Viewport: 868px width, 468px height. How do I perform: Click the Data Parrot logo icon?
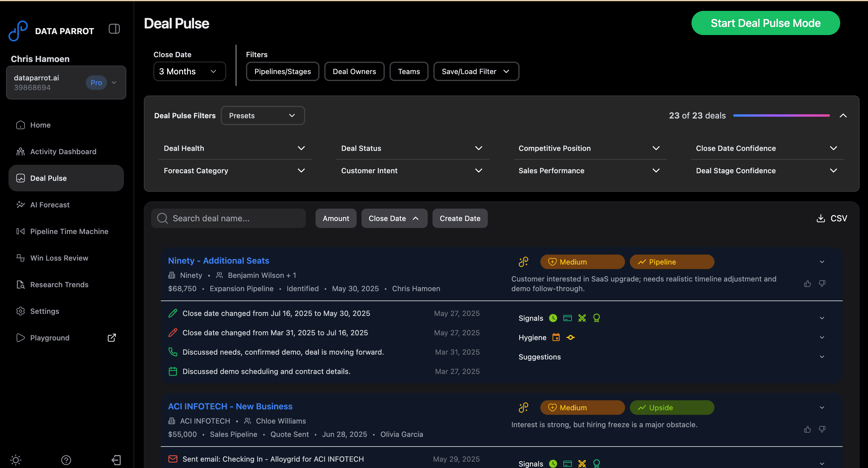pyautogui.click(x=18, y=31)
